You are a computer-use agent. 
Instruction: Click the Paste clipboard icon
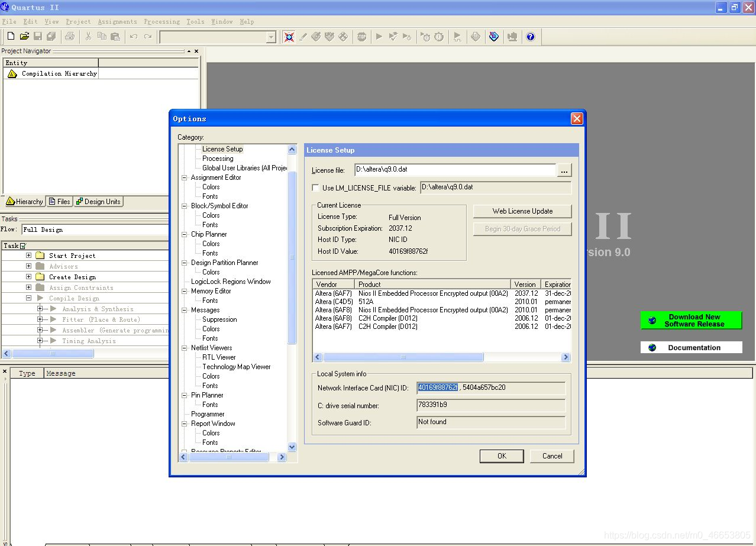tap(115, 37)
